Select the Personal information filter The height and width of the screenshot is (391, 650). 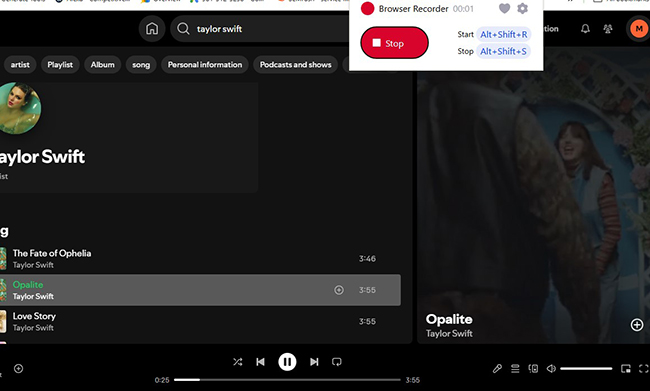[205, 65]
